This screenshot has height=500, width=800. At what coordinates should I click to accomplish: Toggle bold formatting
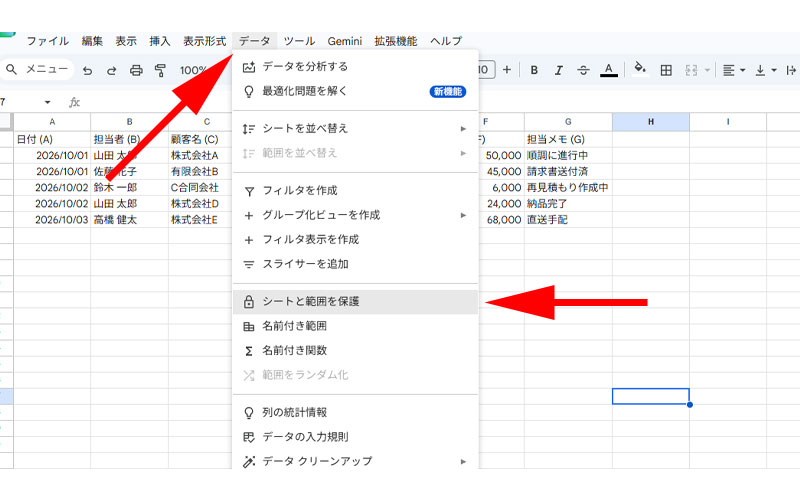click(534, 70)
